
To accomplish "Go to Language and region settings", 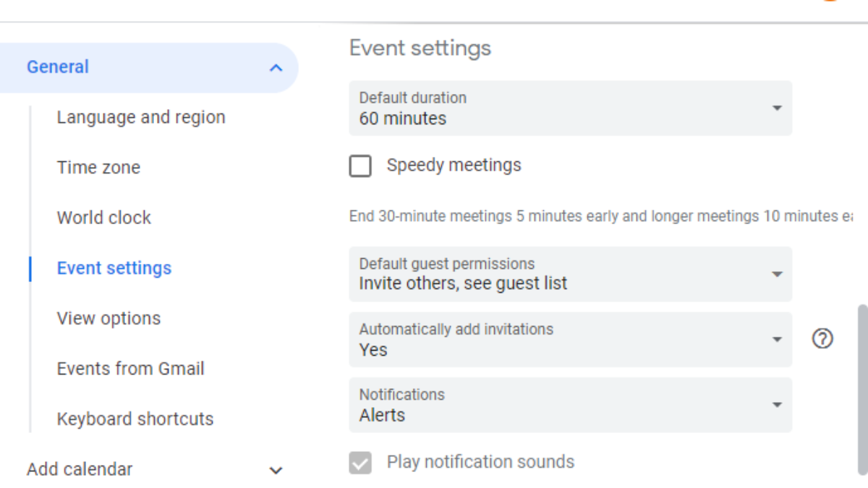I will pos(141,117).
